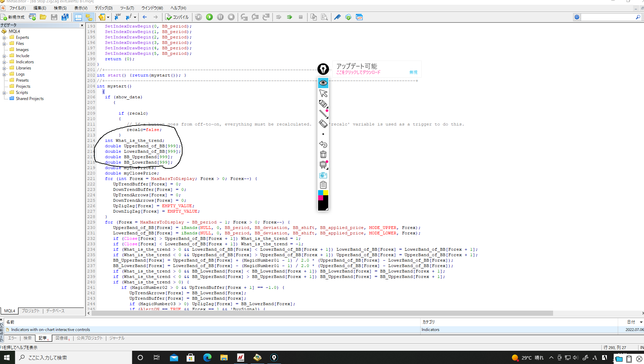Viewport: 644px width, 364px height.
Task: Open the ヘルプ(H) menu
Action: (178, 8)
